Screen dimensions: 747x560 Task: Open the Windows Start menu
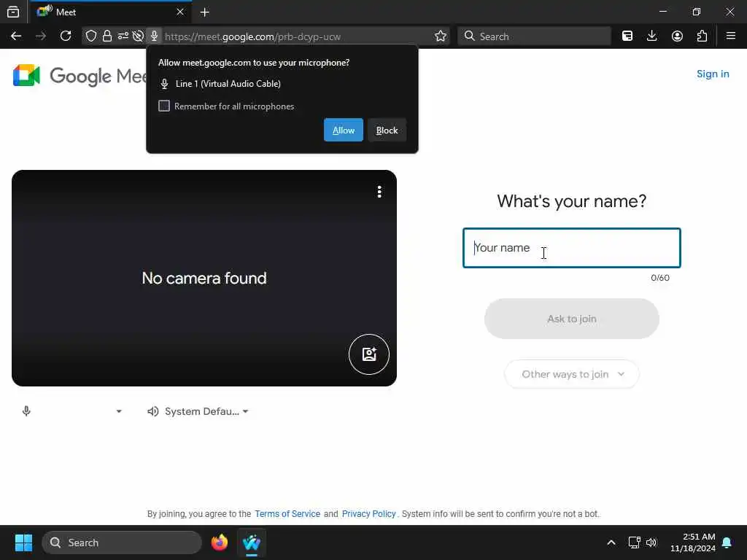(23, 542)
